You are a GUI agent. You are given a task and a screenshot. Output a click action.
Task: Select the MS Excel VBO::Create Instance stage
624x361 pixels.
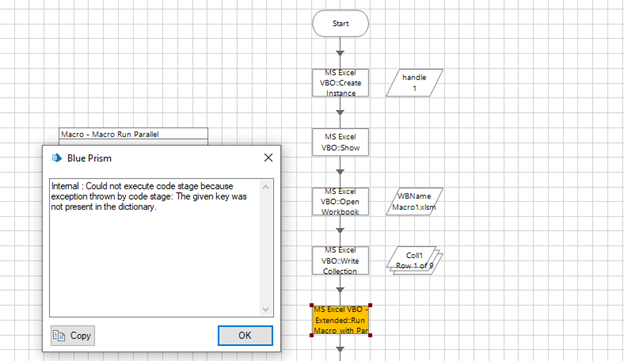[340, 83]
